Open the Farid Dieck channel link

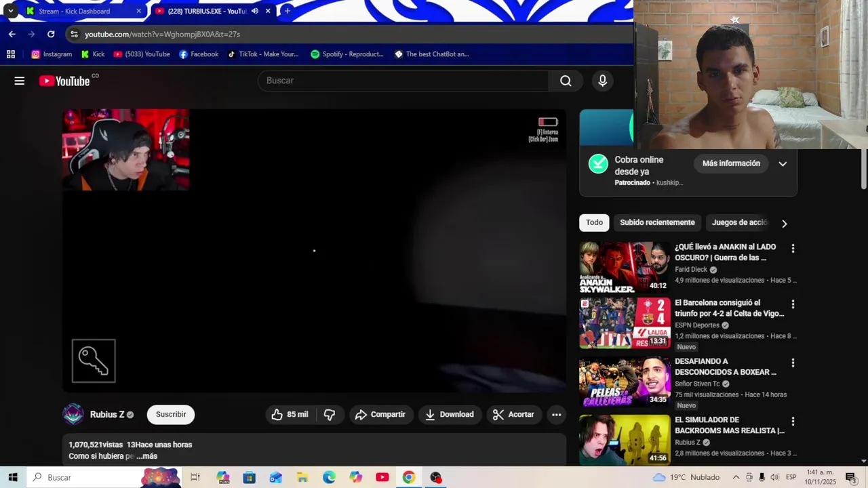pos(691,269)
